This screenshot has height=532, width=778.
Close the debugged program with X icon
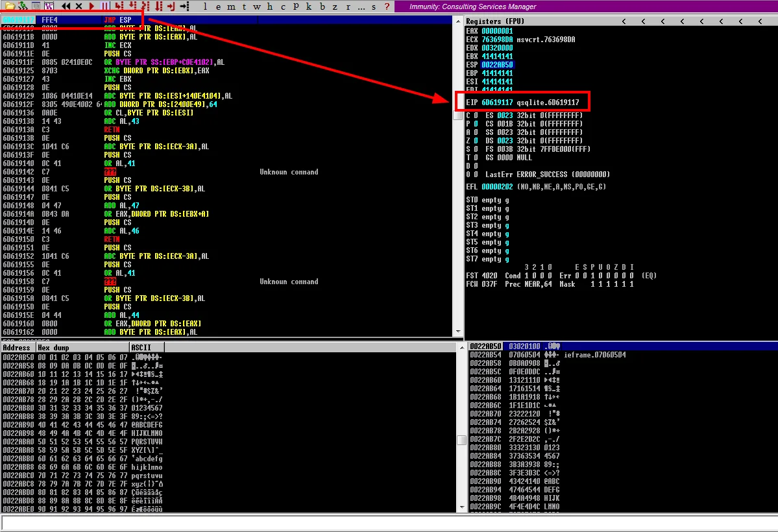79,6
